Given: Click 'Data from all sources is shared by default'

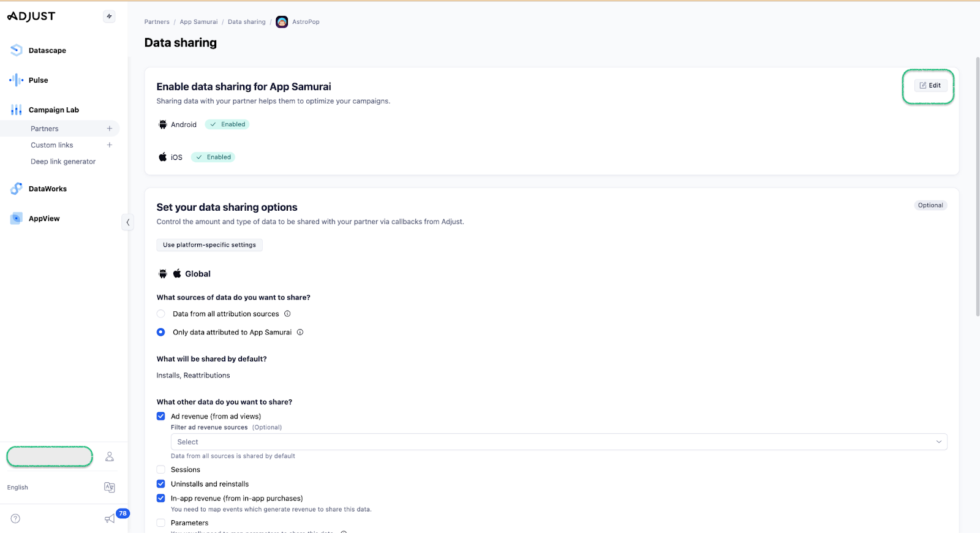Looking at the screenshot, I should tap(233, 456).
